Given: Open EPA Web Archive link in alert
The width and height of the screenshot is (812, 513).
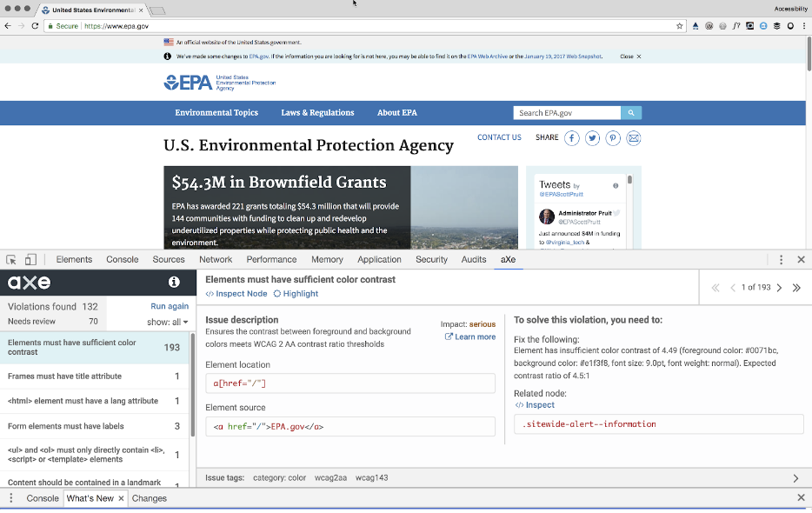Looking at the screenshot, I should point(488,57).
